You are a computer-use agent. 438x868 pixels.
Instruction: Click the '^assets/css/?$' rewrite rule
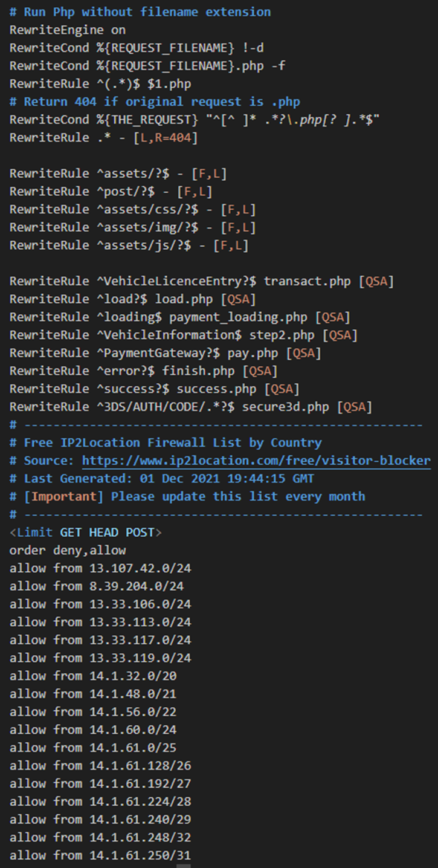pos(133,209)
